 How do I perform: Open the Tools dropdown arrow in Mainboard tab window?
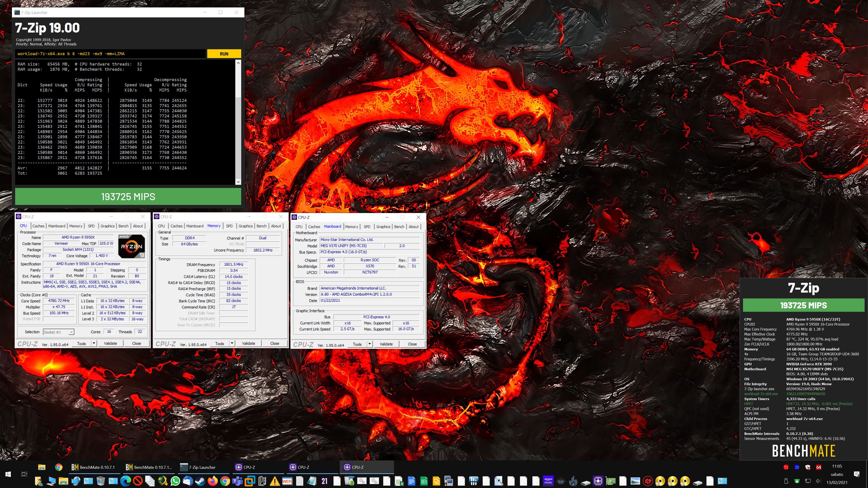pyautogui.click(x=370, y=344)
